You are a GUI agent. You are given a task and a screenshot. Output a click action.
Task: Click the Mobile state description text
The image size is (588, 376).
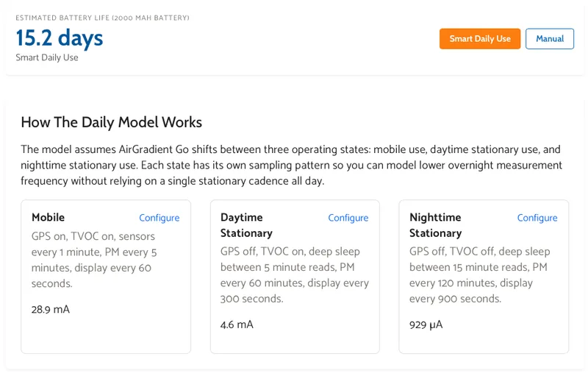[x=94, y=260]
